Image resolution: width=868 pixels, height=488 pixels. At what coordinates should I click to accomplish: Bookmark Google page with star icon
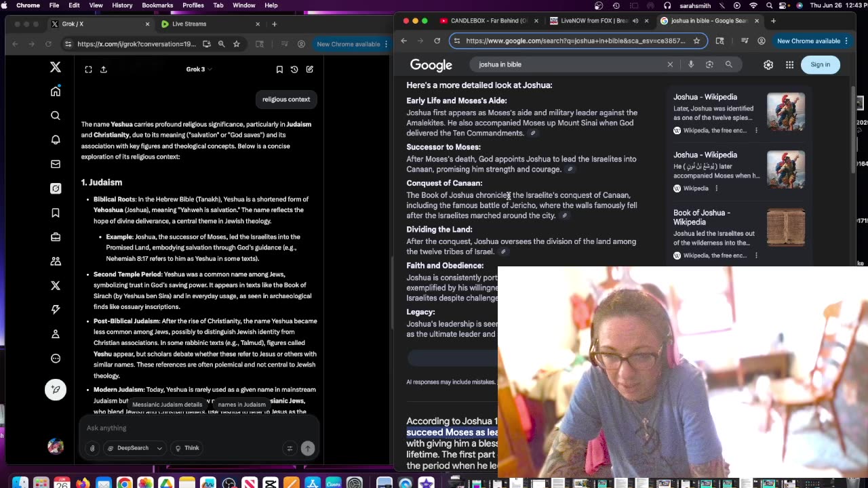[x=696, y=41]
